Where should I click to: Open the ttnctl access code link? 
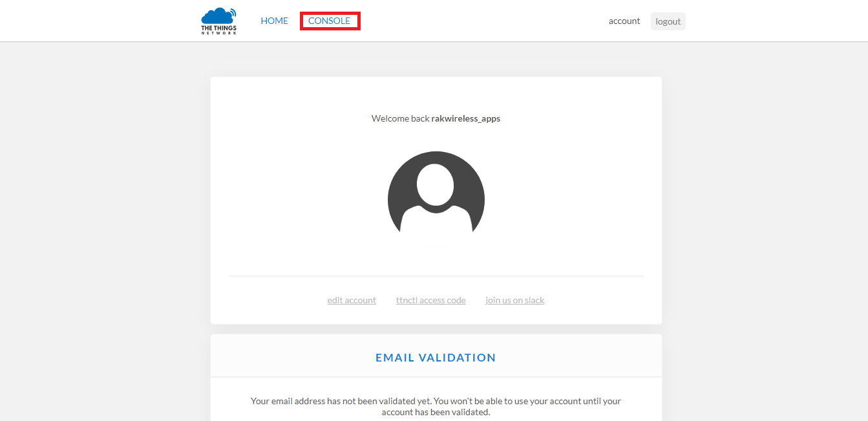click(x=430, y=300)
